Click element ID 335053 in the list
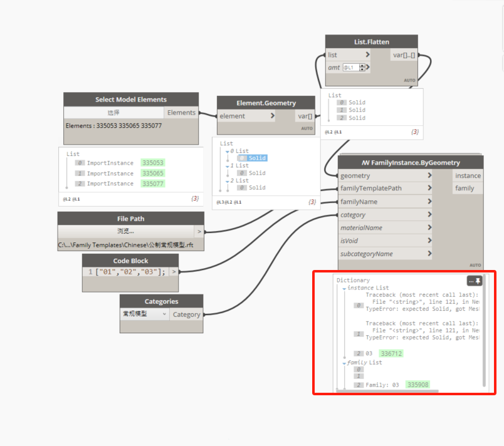Screen dimensions: 504x446 [x=152, y=163]
